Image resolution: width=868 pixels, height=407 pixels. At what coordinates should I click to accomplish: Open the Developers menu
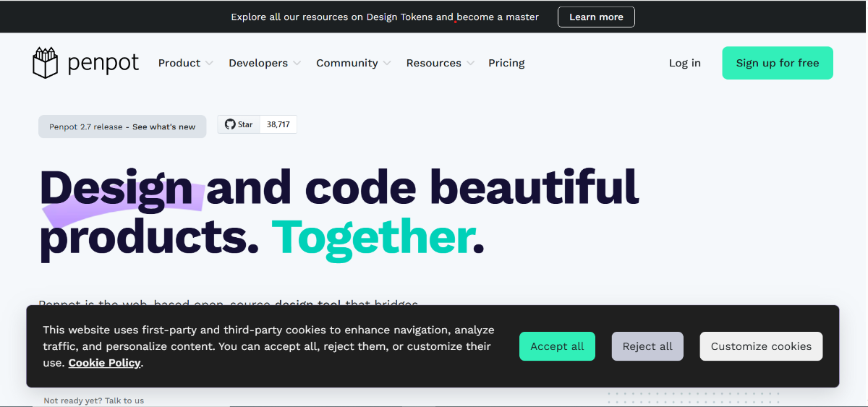point(265,63)
